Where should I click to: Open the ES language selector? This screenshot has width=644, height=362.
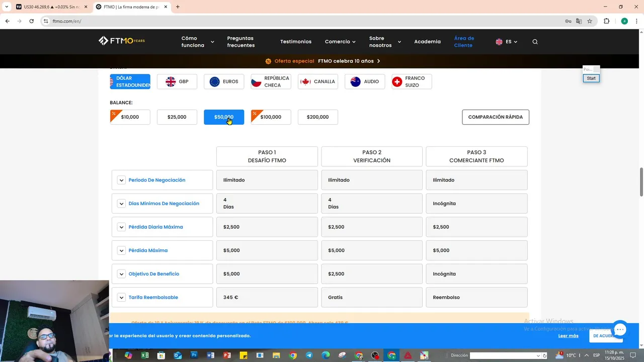coord(506,42)
